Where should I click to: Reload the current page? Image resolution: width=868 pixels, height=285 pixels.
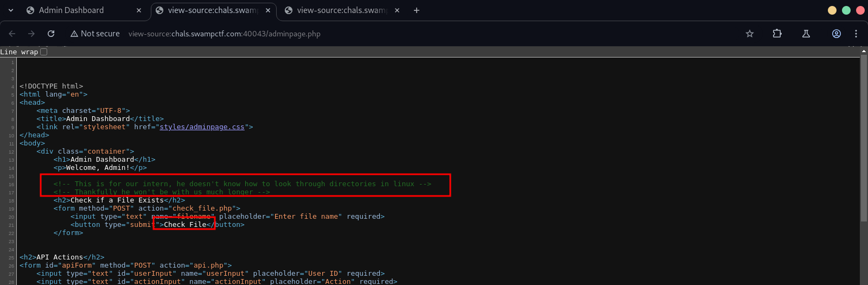[51, 34]
